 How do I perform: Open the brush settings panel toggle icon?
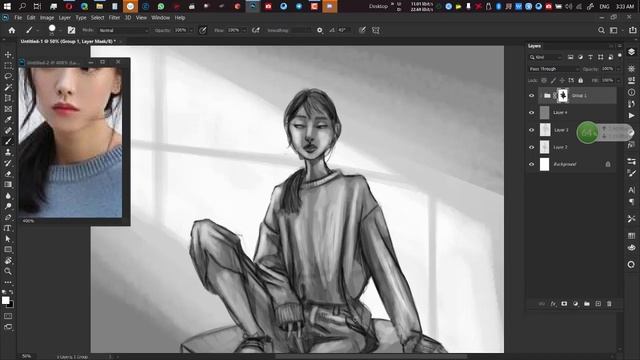coord(71,30)
